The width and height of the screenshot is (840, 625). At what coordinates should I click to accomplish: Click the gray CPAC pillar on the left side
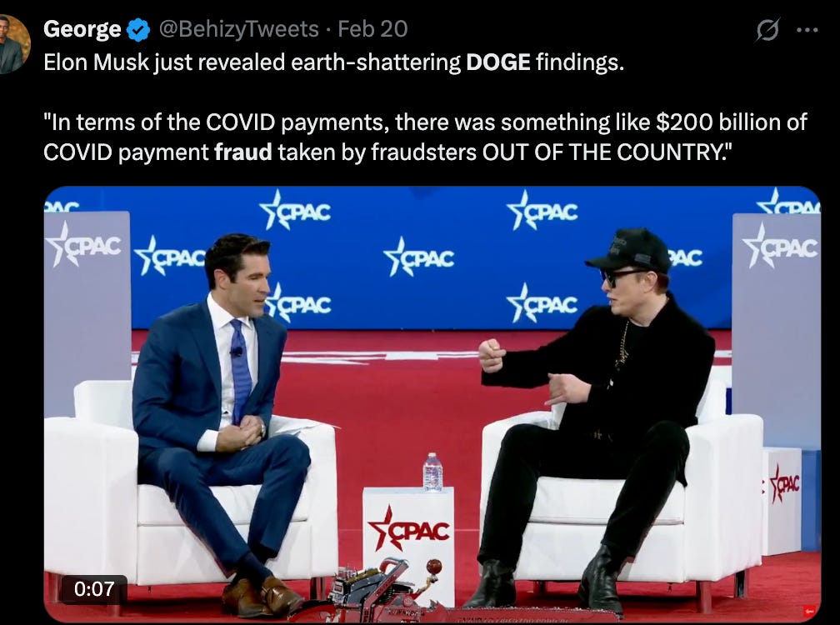click(x=87, y=313)
